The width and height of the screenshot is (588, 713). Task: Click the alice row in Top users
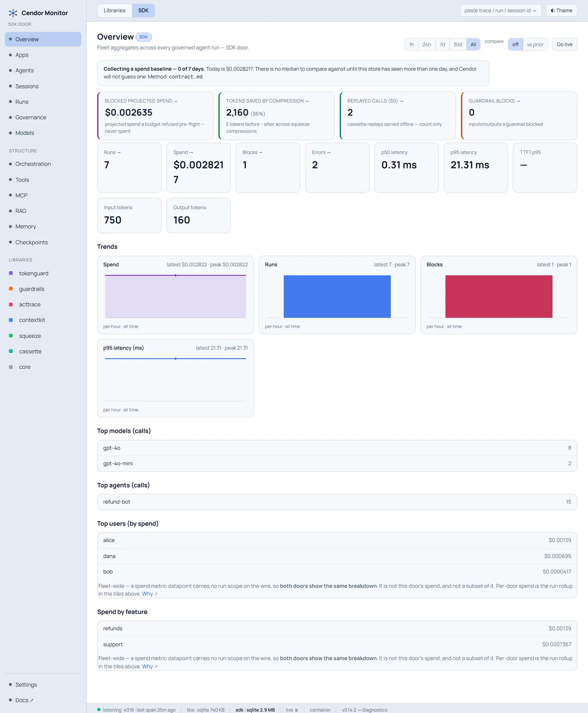click(x=337, y=540)
